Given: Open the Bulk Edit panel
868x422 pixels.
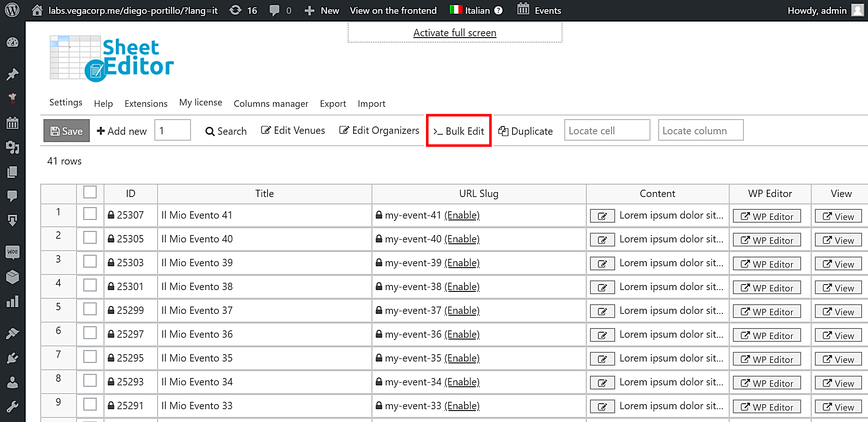Looking at the screenshot, I should coord(459,131).
